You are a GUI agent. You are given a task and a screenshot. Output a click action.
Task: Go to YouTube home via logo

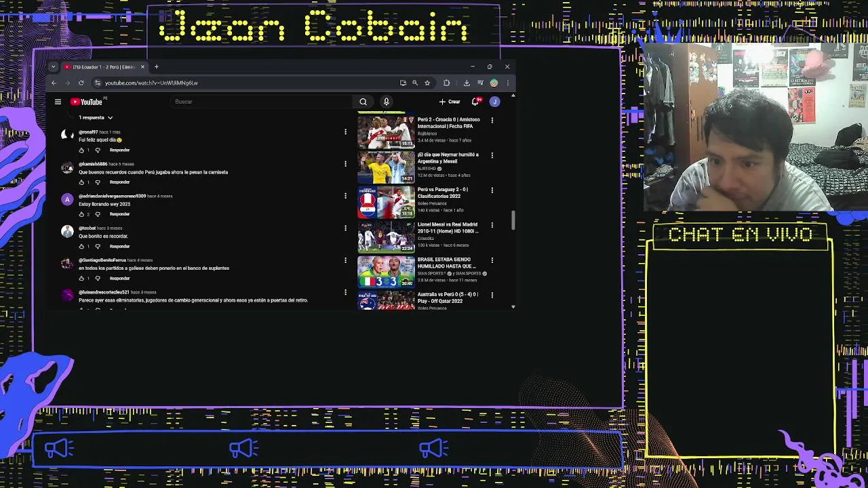click(86, 102)
